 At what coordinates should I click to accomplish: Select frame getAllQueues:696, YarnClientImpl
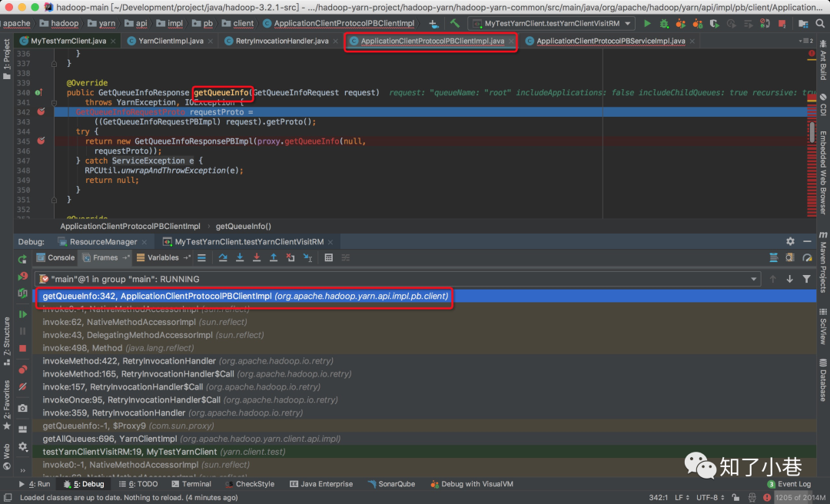(424, 439)
